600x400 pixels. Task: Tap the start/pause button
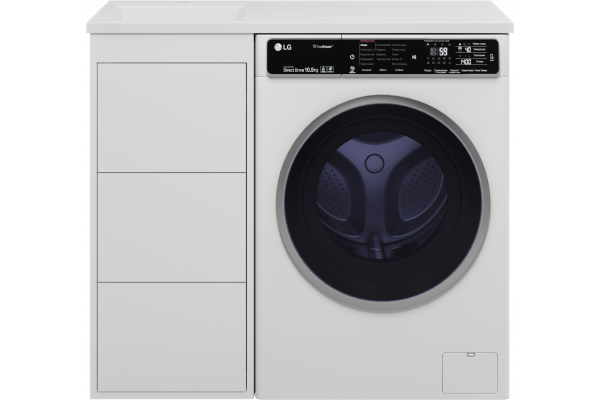414,57
